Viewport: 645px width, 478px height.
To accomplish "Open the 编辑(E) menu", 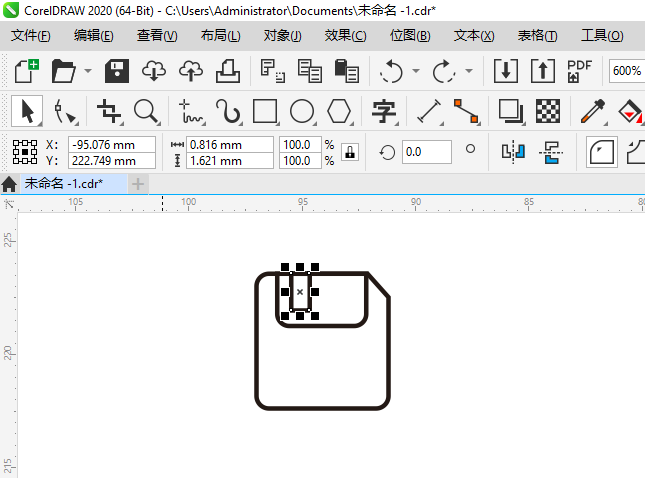I will 93,36.
